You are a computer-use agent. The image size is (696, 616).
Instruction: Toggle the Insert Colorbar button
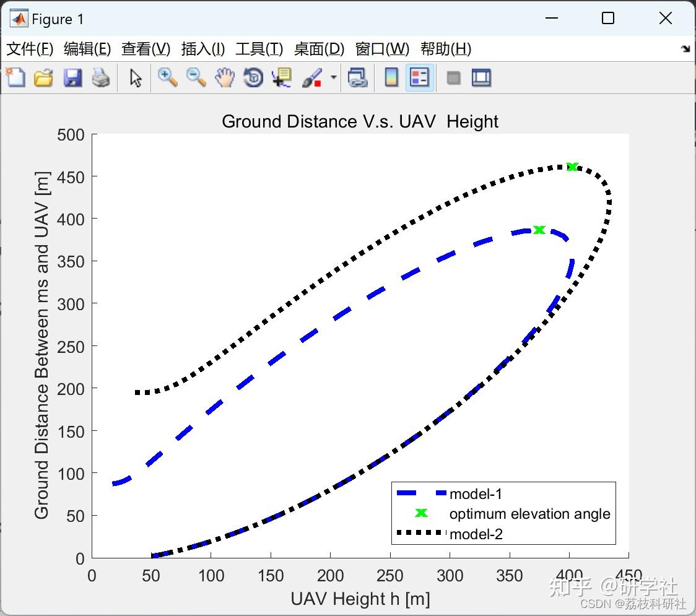(x=391, y=78)
